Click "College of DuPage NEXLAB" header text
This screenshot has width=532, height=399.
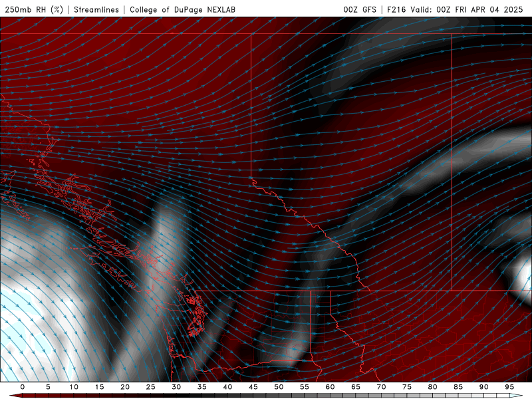point(182,9)
